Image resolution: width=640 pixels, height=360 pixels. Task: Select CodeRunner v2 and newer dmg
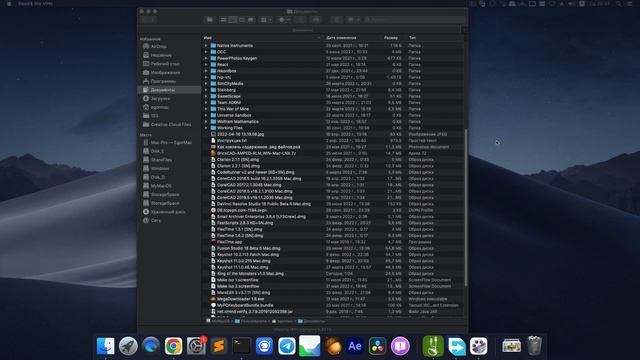[333, 172]
